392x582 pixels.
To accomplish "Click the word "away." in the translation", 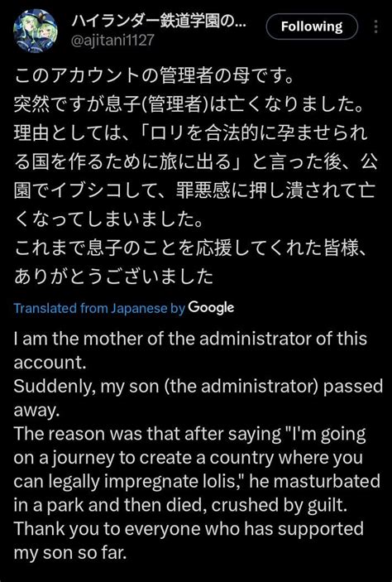I will tap(36, 410).
